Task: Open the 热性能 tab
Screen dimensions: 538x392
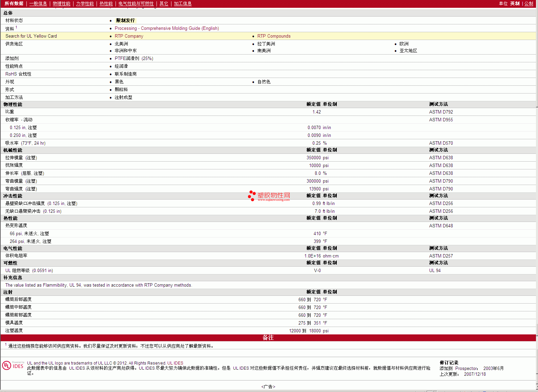Action: click(106, 3)
